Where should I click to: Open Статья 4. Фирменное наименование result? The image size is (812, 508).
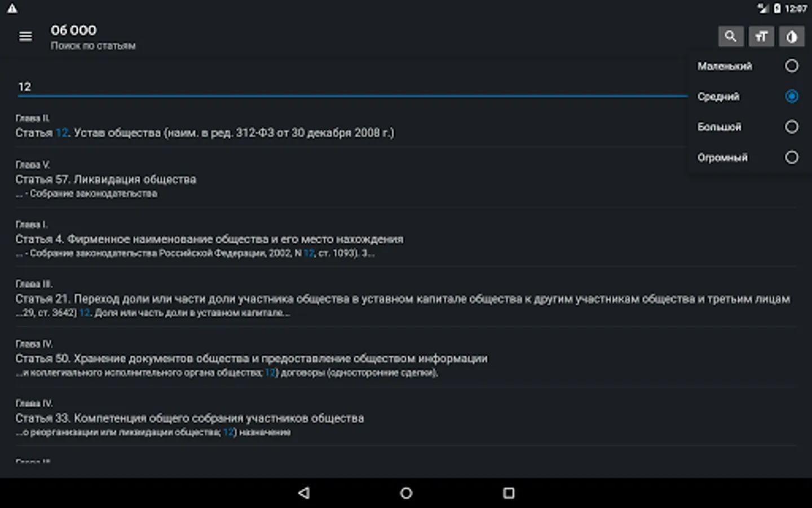(x=406, y=240)
